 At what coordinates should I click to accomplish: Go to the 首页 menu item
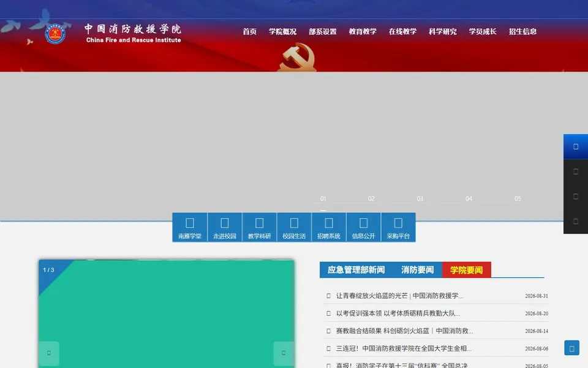click(249, 31)
